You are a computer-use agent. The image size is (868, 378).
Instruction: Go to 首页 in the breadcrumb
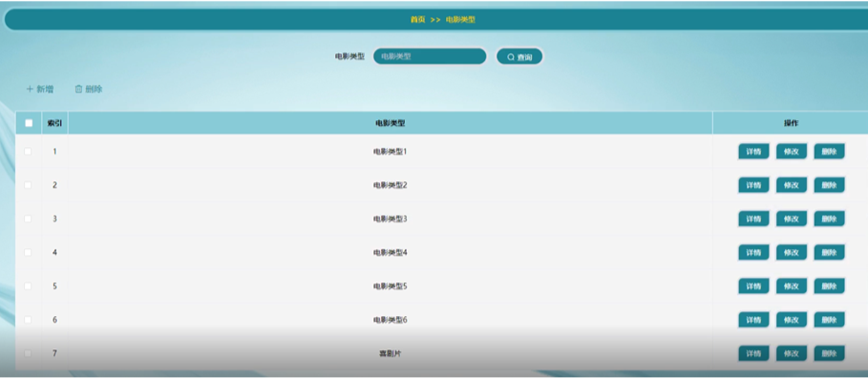coord(417,19)
